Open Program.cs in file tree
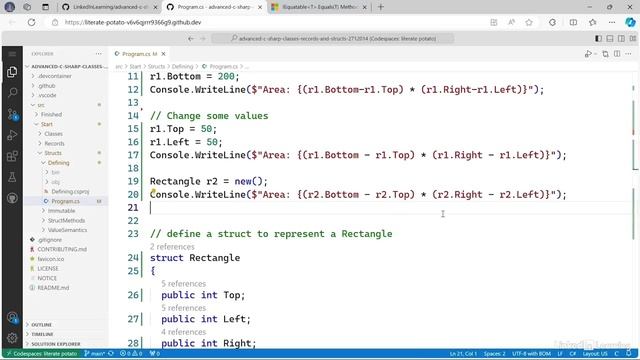 click(65, 201)
